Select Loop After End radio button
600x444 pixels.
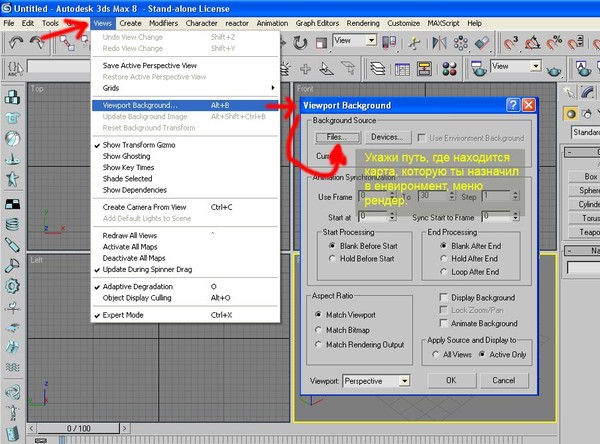(443, 272)
